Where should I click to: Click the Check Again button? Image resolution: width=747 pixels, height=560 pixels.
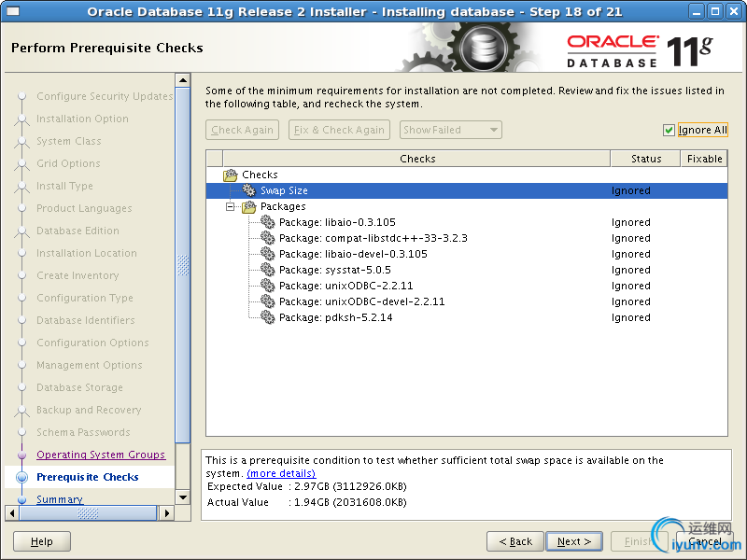click(243, 130)
